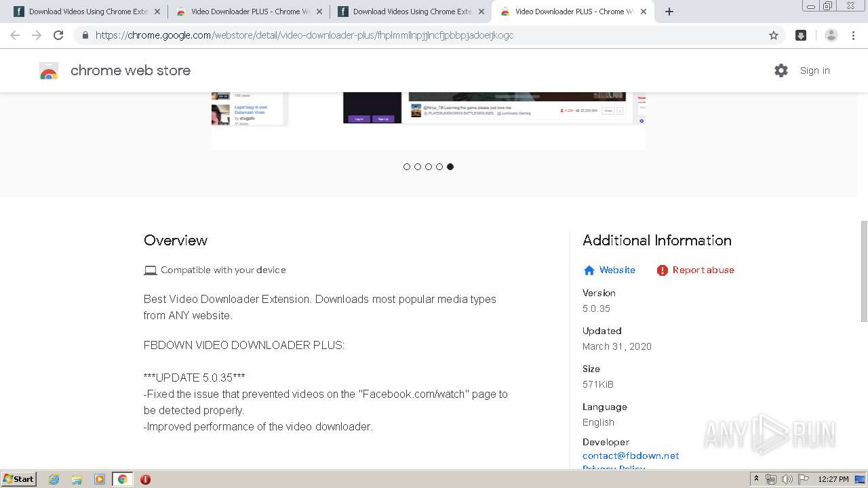Click the padlock site info icon

tap(85, 35)
